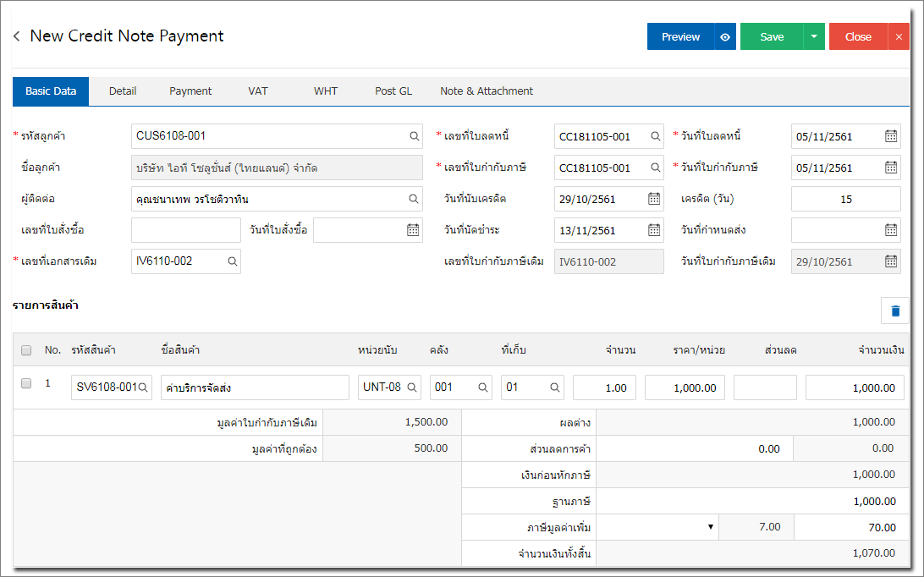Check the row 1 item checkbox
Screen dimensions: 924x577
26,383
